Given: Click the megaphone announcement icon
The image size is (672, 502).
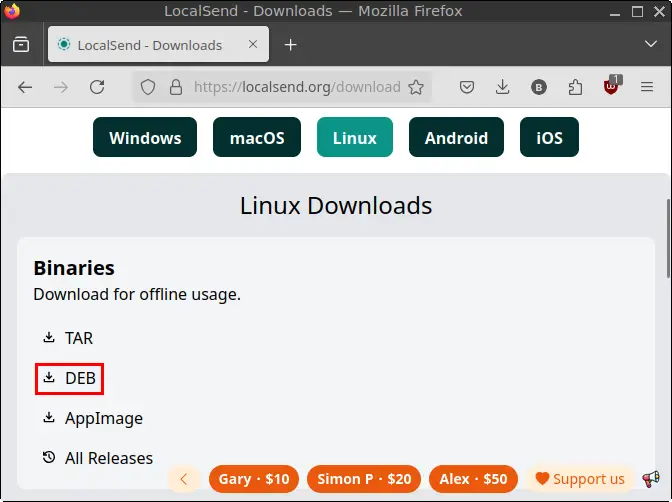Looking at the screenshot, I should click(x=651, y=479).
